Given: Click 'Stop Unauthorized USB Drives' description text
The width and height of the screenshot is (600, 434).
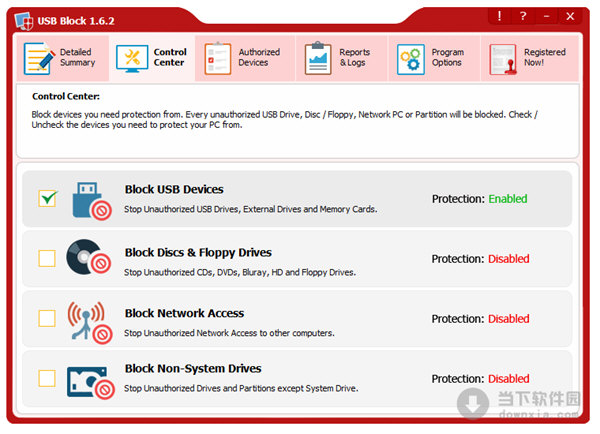Looking at the screenshot, I should (251, 209).
